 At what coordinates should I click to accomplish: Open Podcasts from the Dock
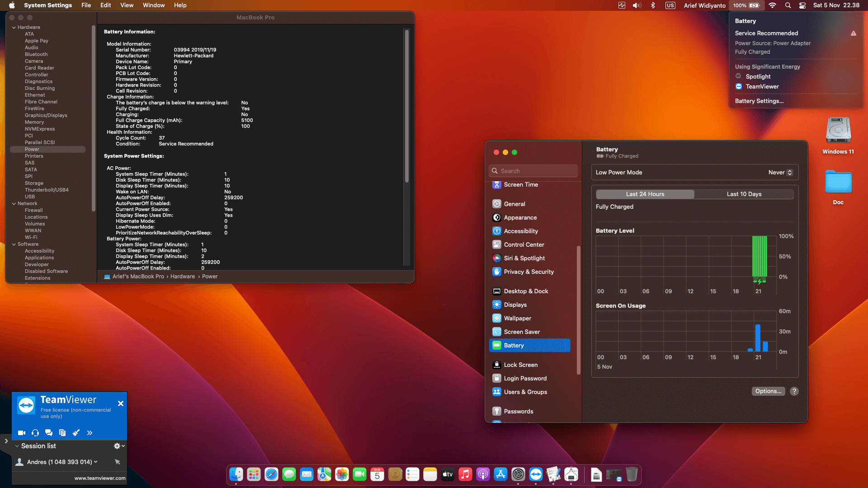tap(483, 474)
